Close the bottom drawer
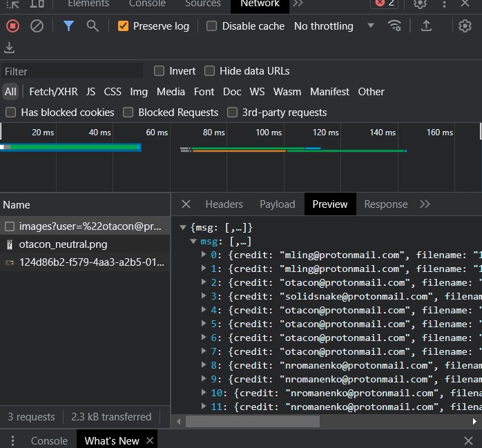The image size is (482, 448). point(468,440)
